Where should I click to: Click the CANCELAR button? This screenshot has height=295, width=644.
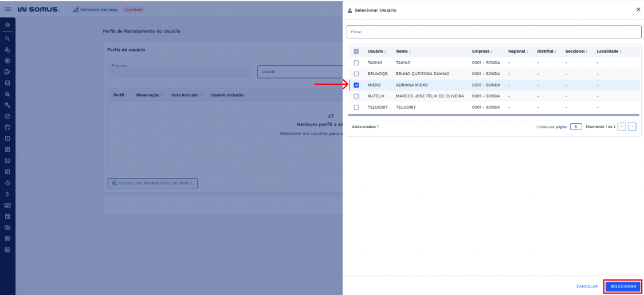pyautogui.click(x=587, y=286)
